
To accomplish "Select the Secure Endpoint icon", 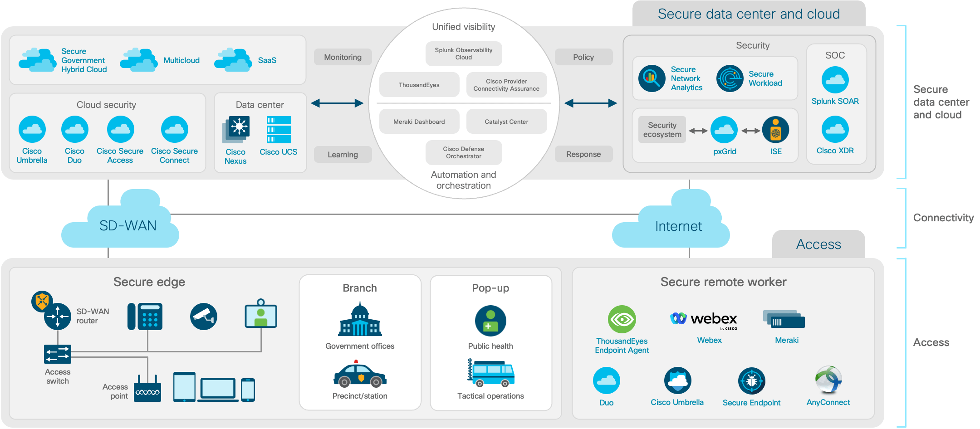I will pos(752,381).
